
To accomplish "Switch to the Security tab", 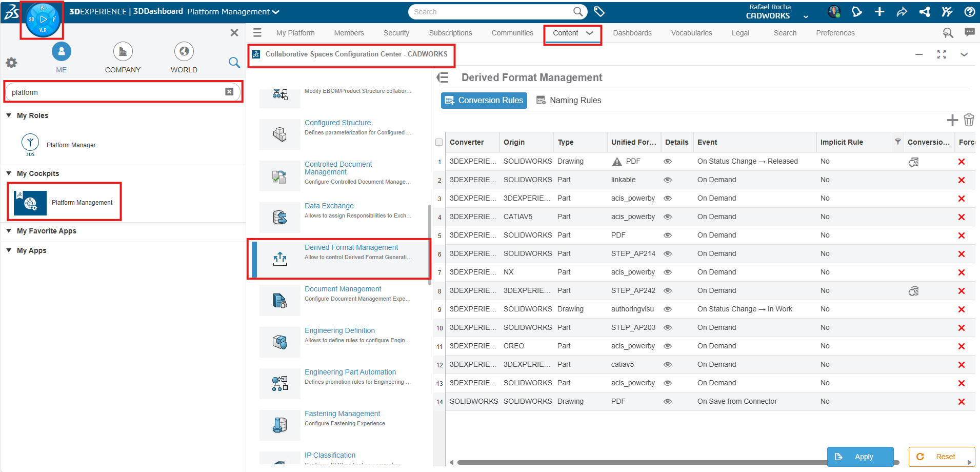I will [396, 33].
